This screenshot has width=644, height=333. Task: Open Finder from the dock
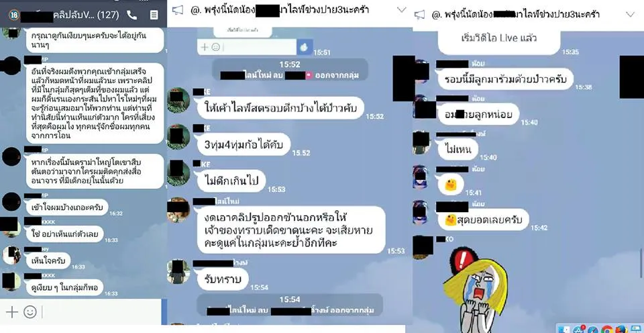click(564, 329)
